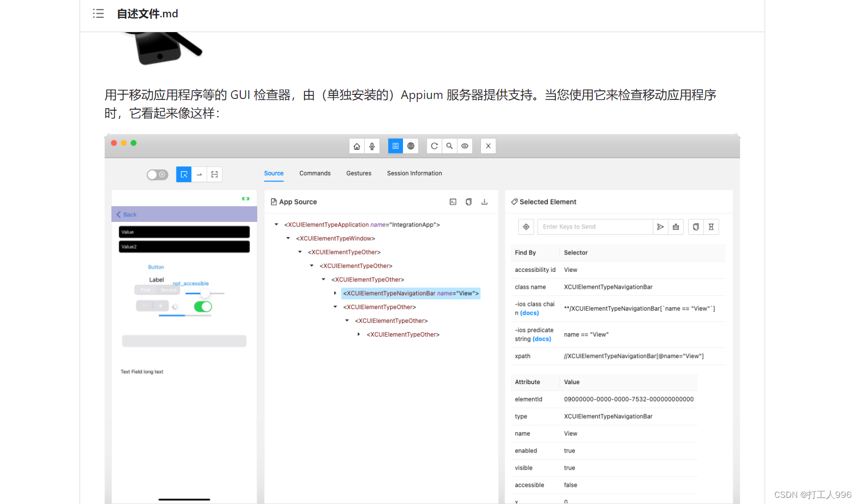Click Button link in device screenshot
Image resolution: width=859 pixels, height=504 pixels.
click(x=156, y=267)
